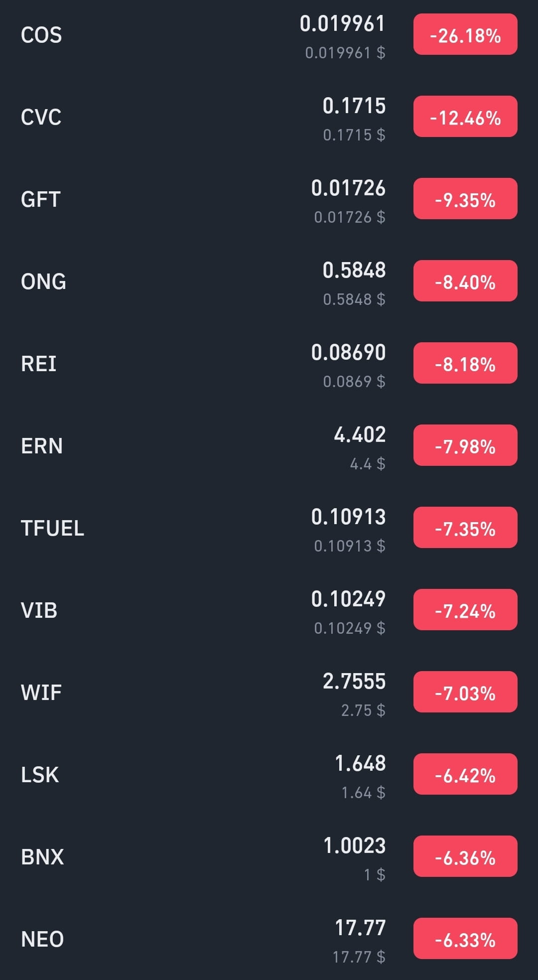Open the REI coin row
This screenshot has height=980, width=538.
point(269,363)
